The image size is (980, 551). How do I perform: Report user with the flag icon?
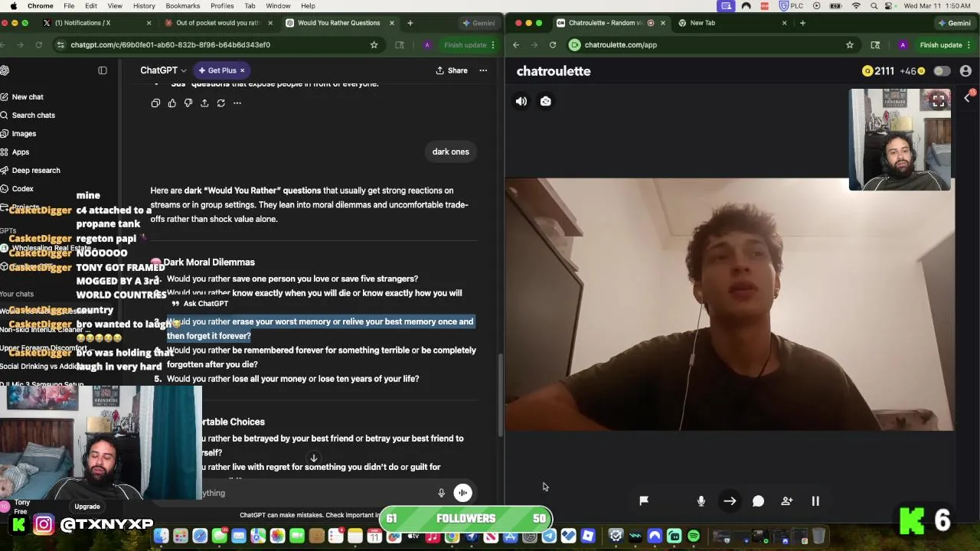[644, 500]
